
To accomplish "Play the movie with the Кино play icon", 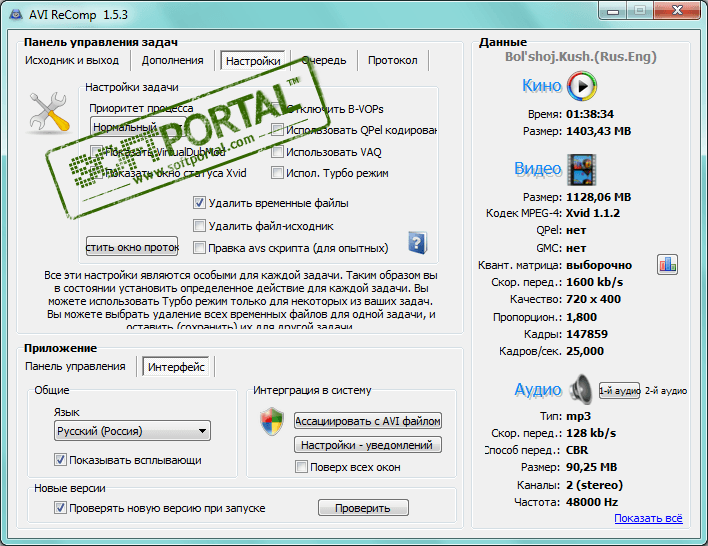I will pos(582,86).
